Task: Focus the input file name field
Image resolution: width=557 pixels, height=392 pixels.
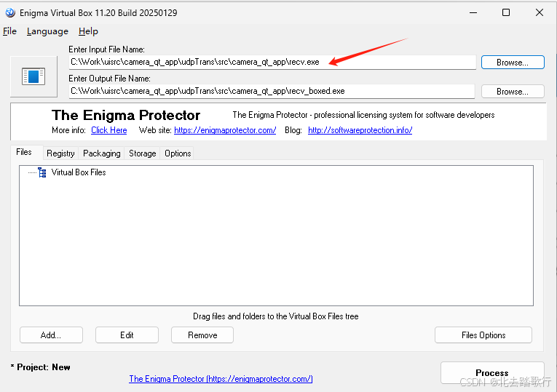Action: tap(272, 62)
